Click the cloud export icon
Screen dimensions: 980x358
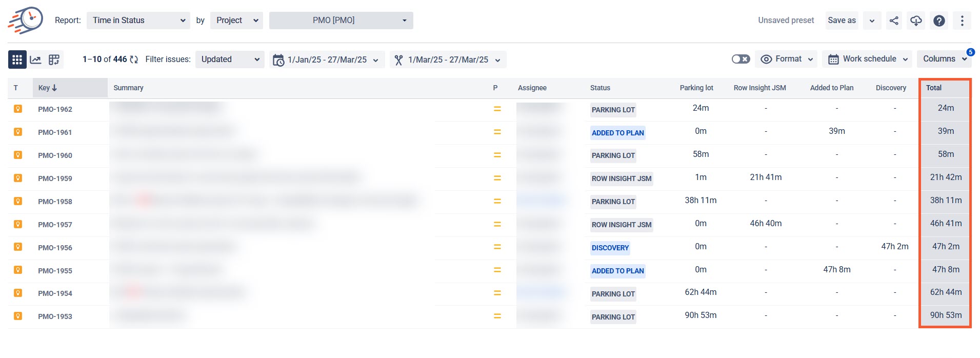point(916,21)
